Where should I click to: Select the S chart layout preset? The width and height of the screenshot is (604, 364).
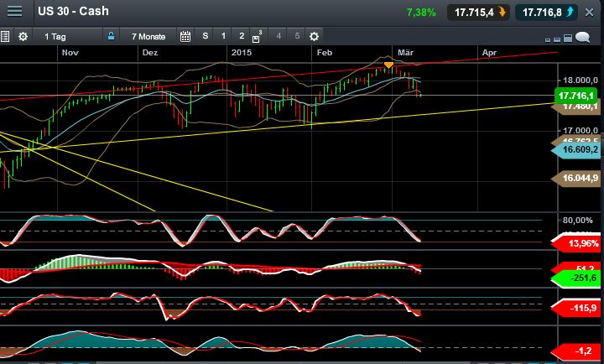[x=206, y=36]
